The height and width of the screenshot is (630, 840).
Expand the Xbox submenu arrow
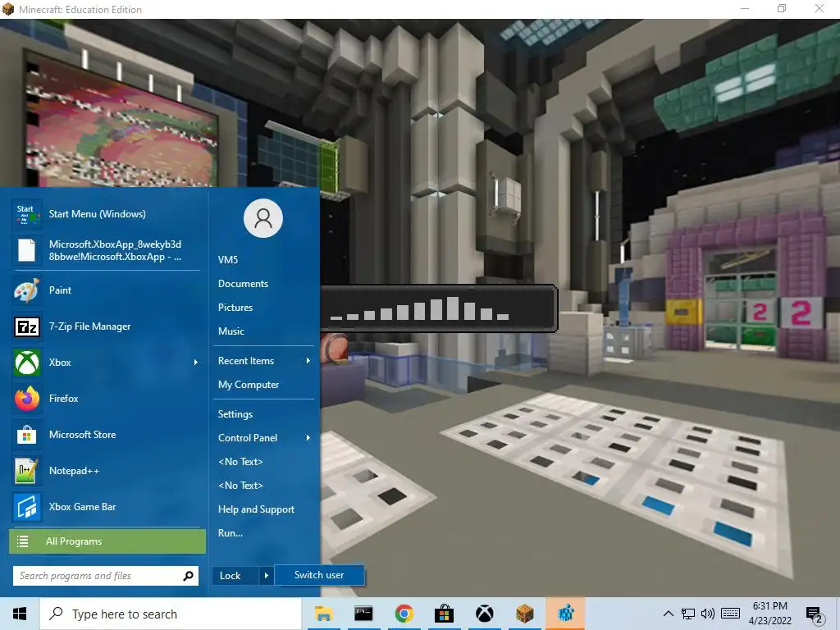[195, 363]
